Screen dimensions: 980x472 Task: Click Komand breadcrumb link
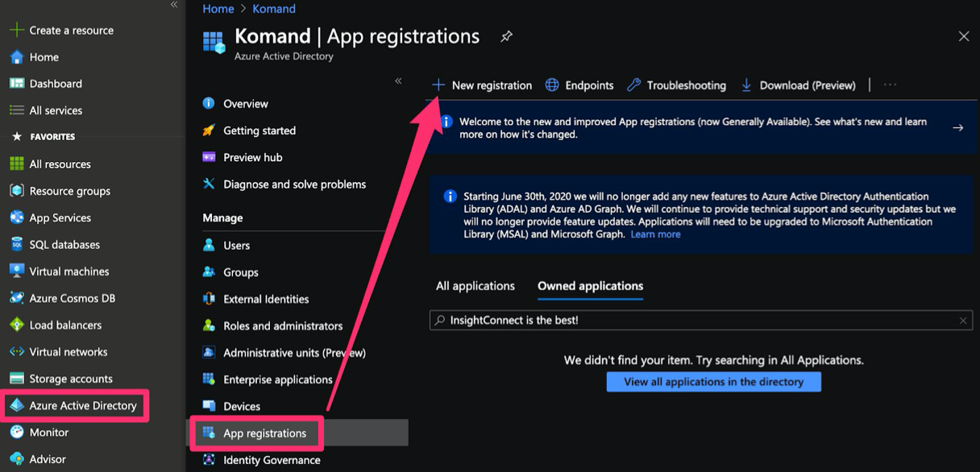(x=274, y=9)
